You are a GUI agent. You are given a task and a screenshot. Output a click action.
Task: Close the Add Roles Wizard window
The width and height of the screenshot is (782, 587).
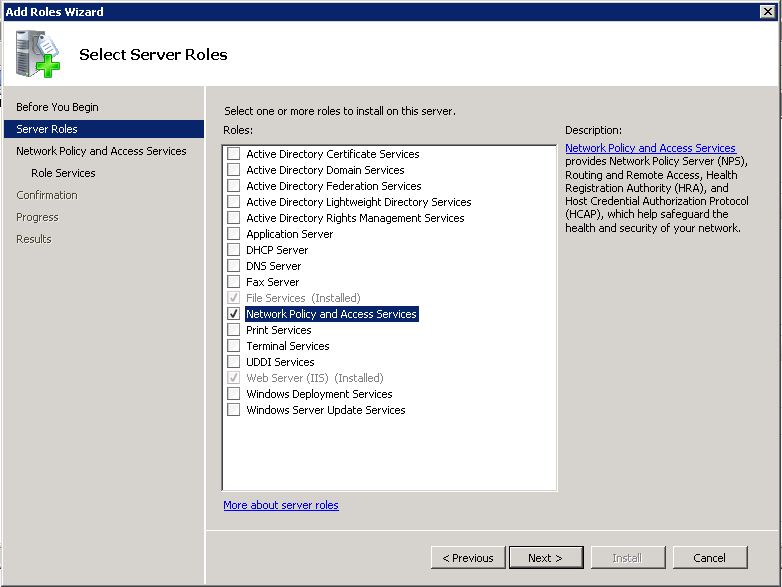768,11
